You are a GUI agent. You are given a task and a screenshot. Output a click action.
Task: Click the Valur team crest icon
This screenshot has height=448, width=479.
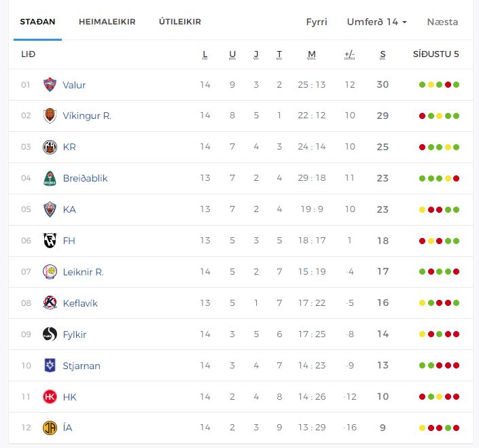coord(50,85)
